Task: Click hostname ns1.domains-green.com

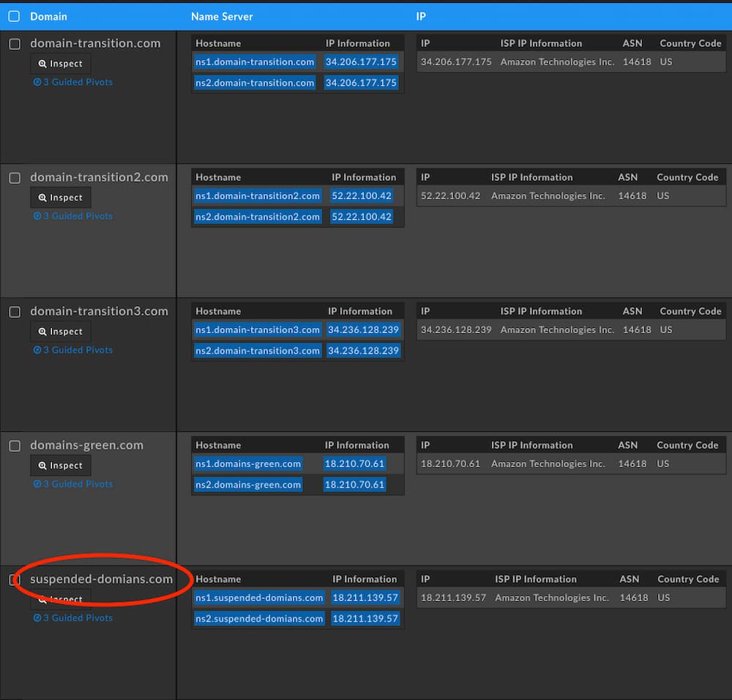Action: tap(248, 463)
